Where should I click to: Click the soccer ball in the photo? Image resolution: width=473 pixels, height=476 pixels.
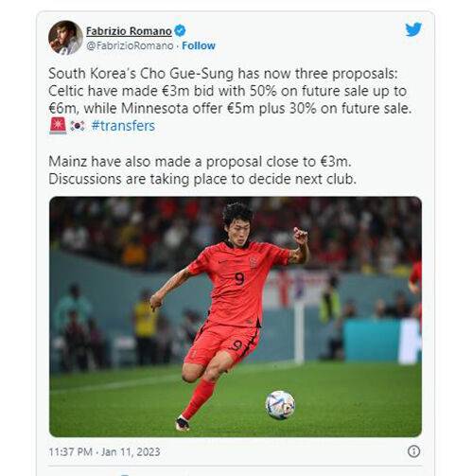tap(280, 405)
